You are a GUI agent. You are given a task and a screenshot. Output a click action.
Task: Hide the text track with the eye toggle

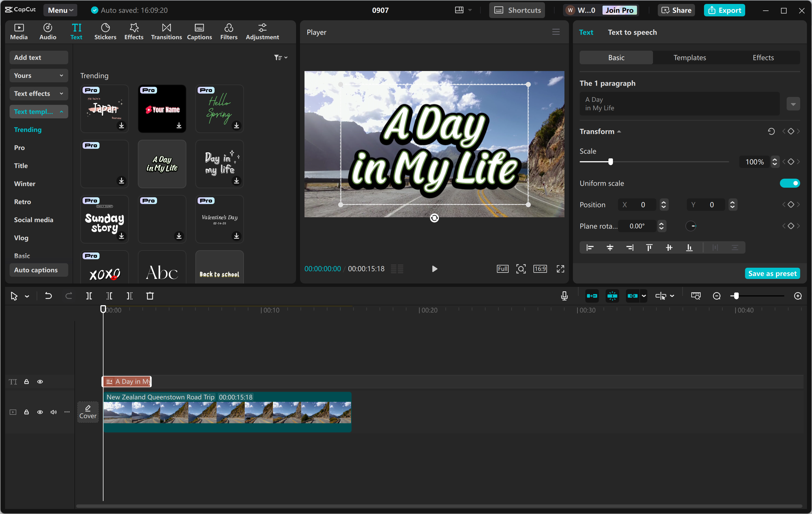coord(40,382)
